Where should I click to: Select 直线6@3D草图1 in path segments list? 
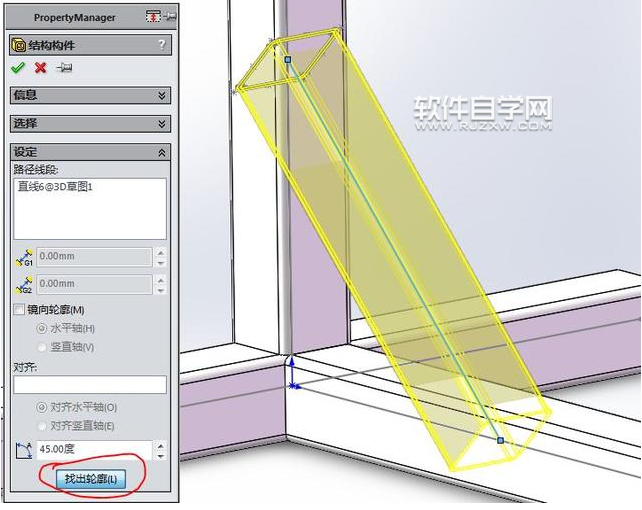point(55,187)
